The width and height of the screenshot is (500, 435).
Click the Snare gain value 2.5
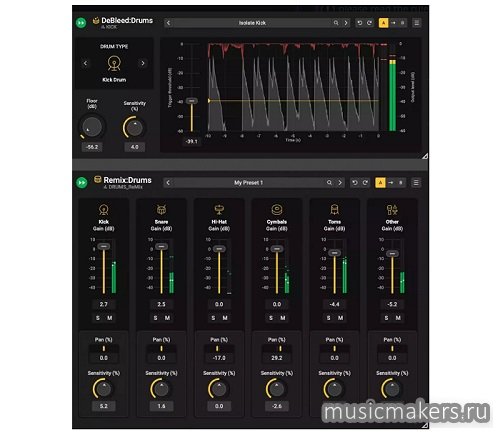tap(161, 304)
